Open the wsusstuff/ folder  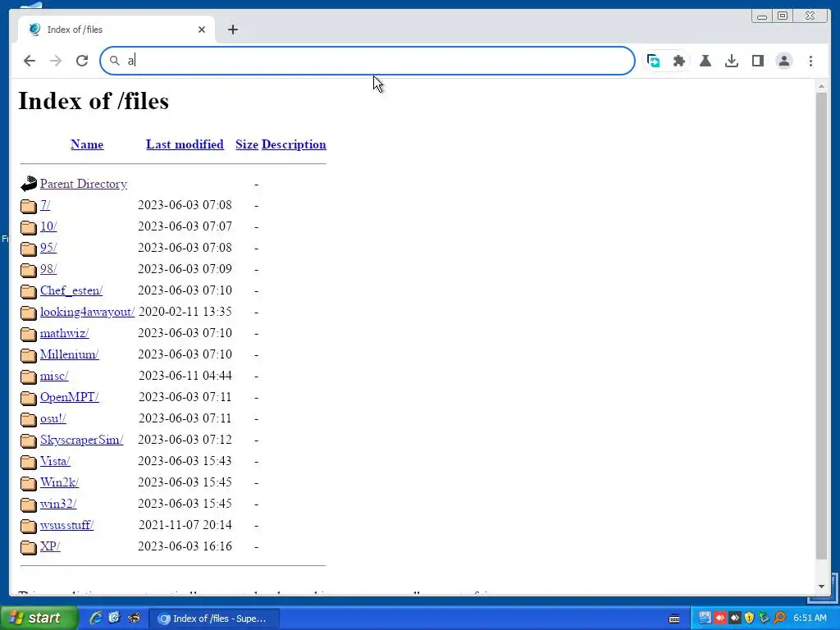tap(67, 525)
